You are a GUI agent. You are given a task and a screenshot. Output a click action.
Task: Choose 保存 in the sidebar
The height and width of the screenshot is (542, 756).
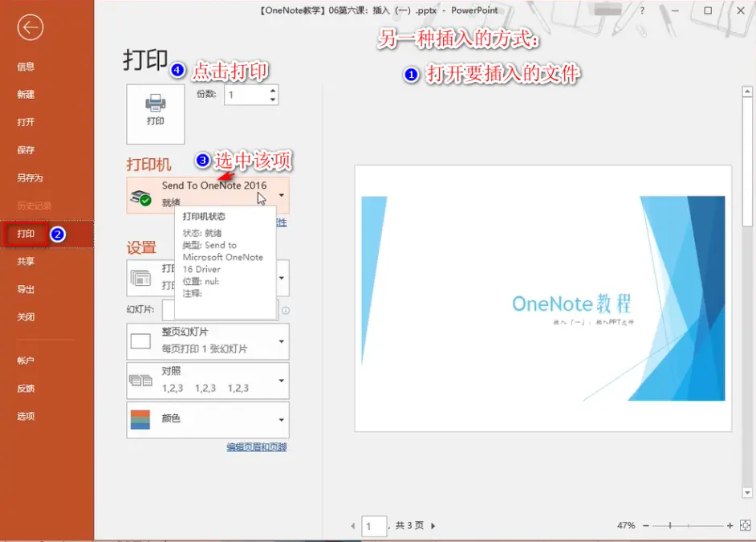[x=26, y=150]
